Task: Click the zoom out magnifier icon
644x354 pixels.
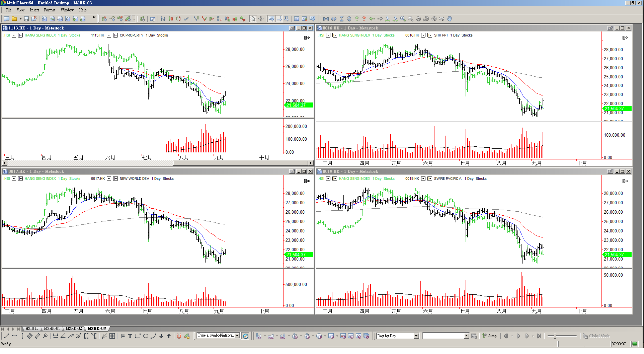Action: point(411,19)
